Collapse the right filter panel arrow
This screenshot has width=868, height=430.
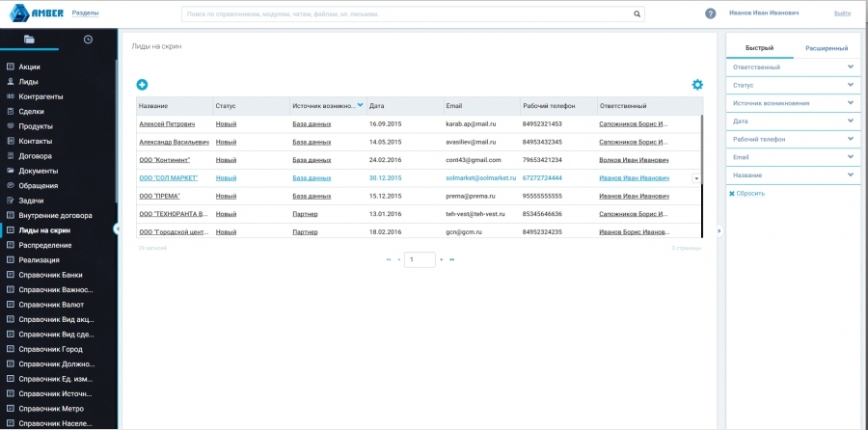(719, 230)
